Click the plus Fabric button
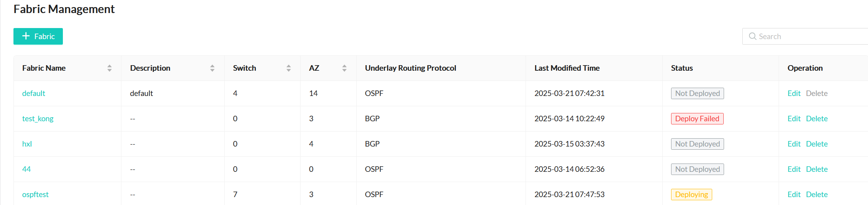The height and width of the screenshot is (205, 868). click(38, 36)
